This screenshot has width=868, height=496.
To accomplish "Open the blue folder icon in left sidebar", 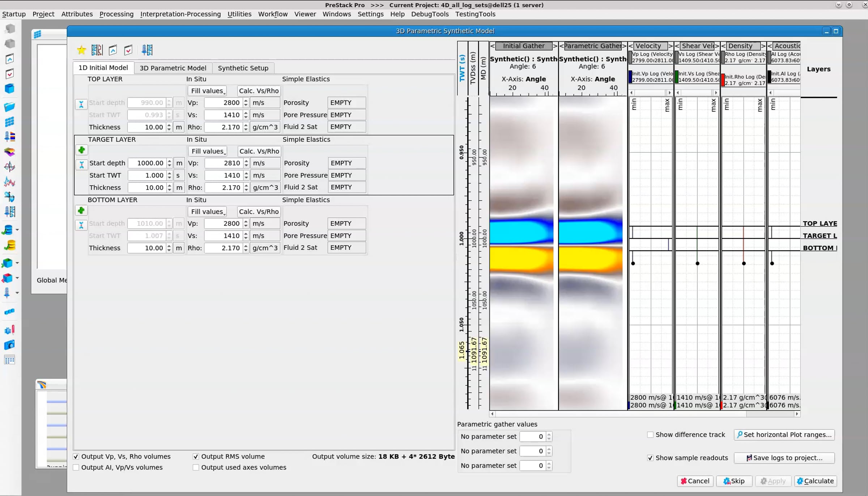I will point(9,107).
